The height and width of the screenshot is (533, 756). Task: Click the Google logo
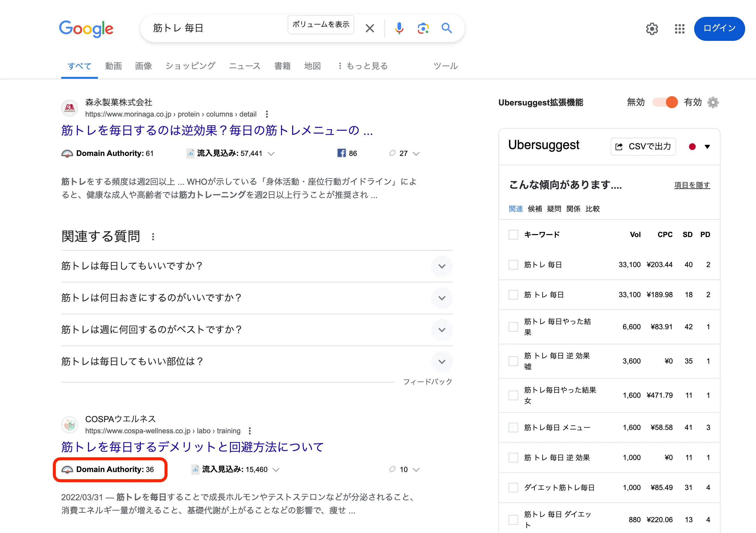tap(86, 29)
